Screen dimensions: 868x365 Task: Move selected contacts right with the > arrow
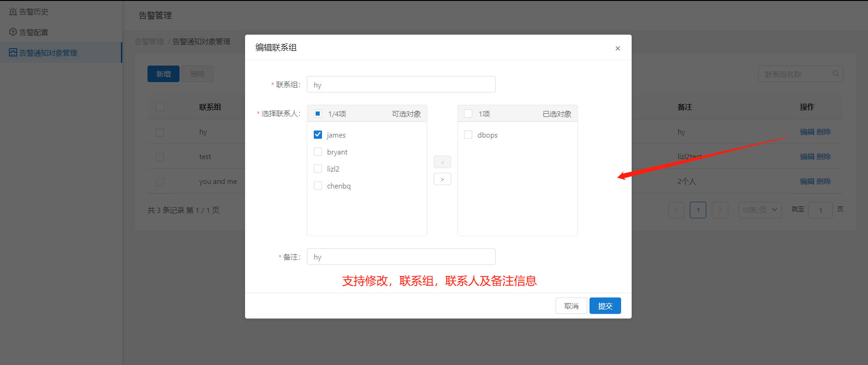(x=442, y=179)
